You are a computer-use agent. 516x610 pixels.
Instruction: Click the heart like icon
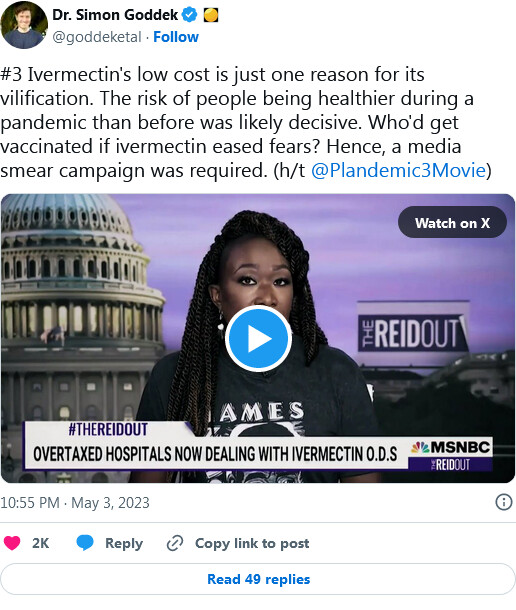tap(12, 543)
